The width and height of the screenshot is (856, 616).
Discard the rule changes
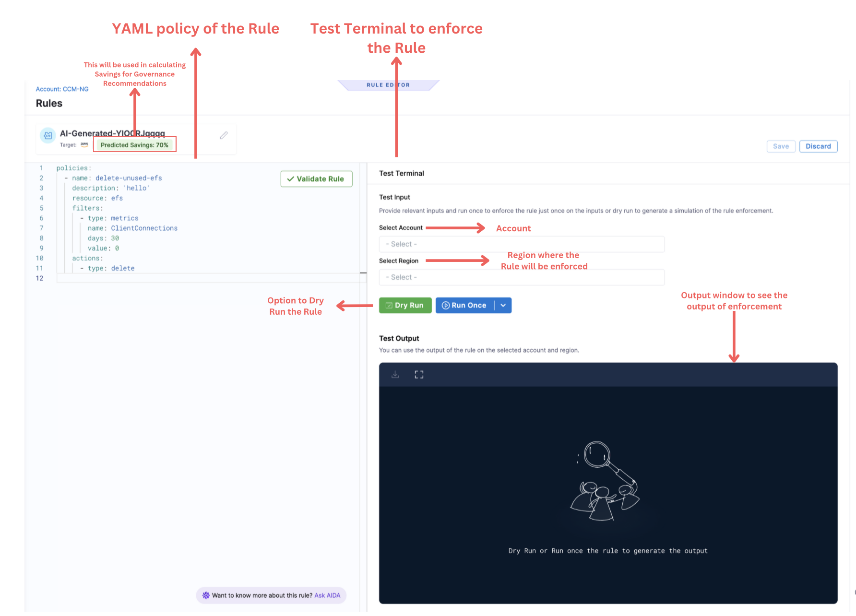click(x=818, y=146)
